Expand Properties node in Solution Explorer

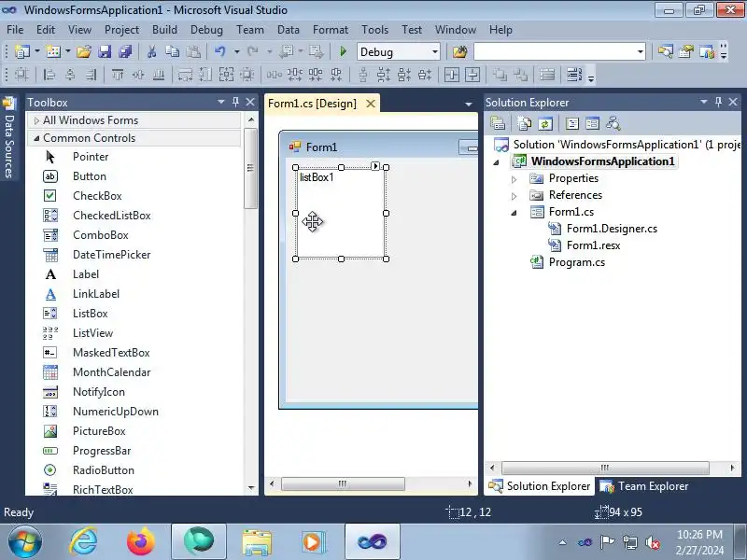click(x=514, y=179)
